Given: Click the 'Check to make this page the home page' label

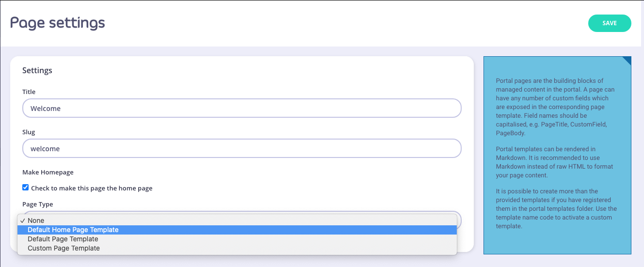Looking at the screenshot, I should point(92,188).
